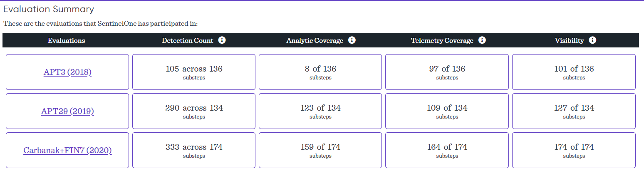This screenshot has height=176, width=644.
Task: Click the Telemetry Coverage header text
Action: [442, 40]
